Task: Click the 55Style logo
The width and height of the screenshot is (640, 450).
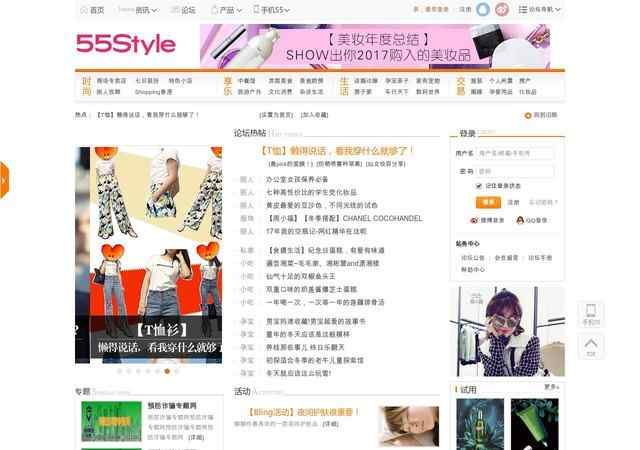Action: [x=126, y=44]
